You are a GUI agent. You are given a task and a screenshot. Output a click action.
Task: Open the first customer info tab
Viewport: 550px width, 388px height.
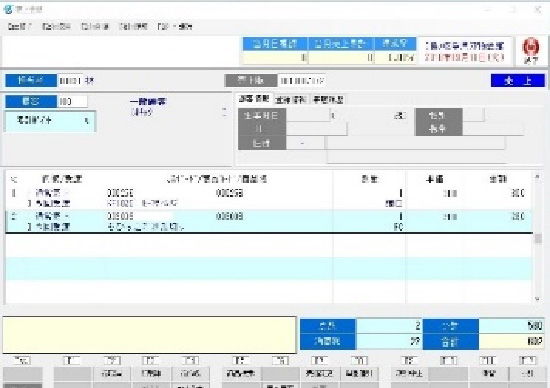pos(254,99)
